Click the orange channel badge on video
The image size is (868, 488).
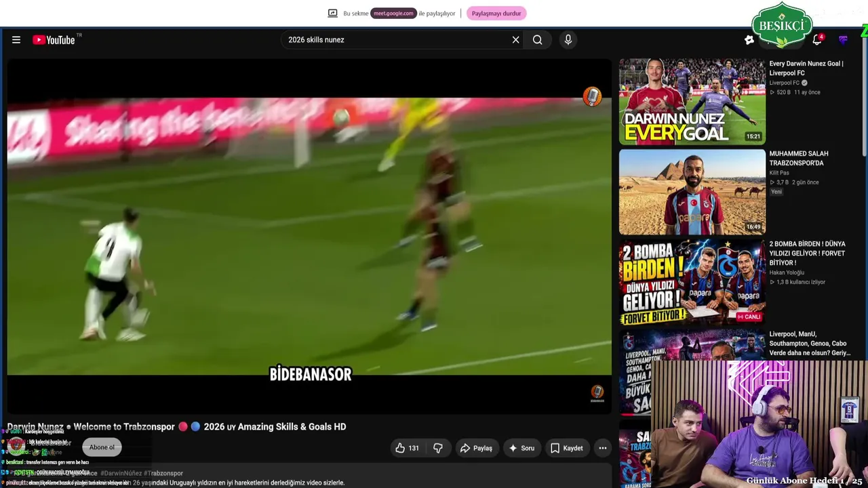592,97
